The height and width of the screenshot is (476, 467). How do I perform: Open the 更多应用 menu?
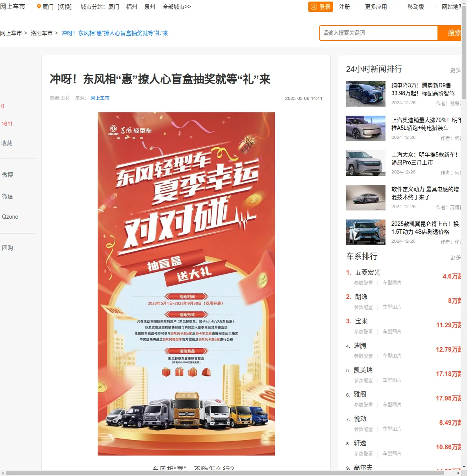376,7
